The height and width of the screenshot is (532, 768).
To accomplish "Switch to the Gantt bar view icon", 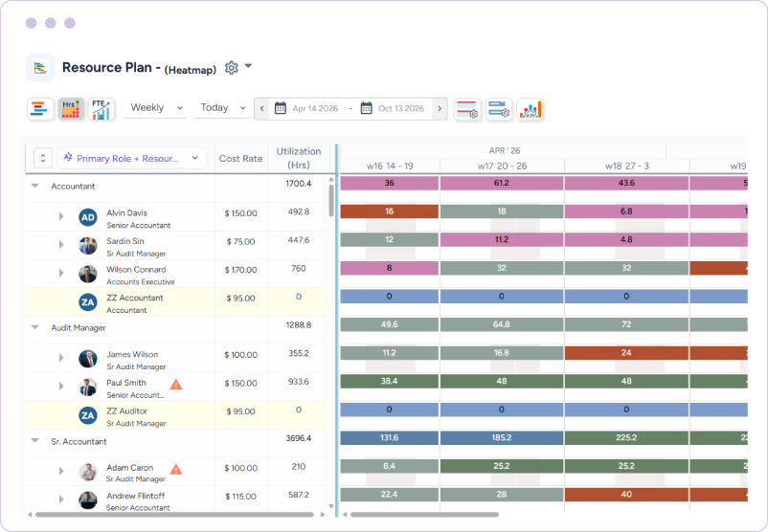I will click(x=39, y=109).
